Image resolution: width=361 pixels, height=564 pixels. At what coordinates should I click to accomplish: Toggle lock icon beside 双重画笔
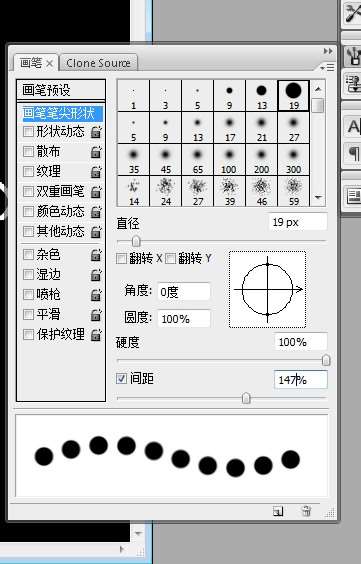point(96,192)
